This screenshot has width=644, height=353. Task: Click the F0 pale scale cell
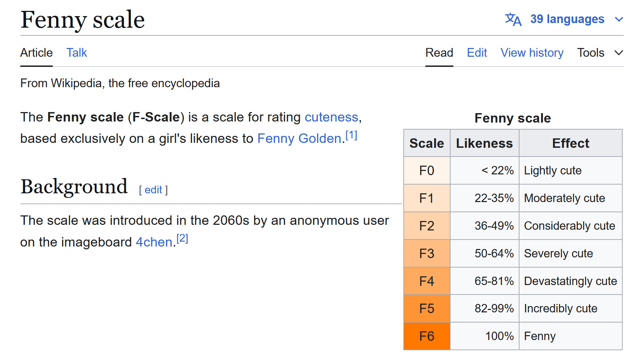coord(427,171)
